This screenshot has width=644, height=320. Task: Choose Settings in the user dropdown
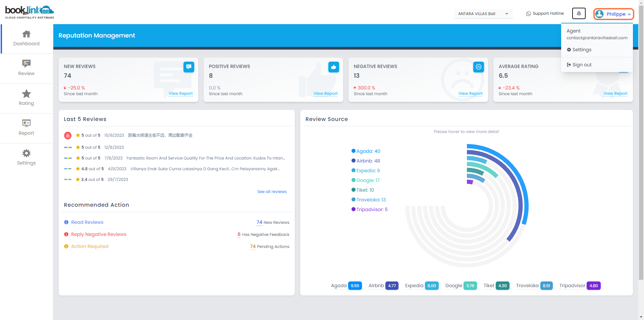(579, 50)
